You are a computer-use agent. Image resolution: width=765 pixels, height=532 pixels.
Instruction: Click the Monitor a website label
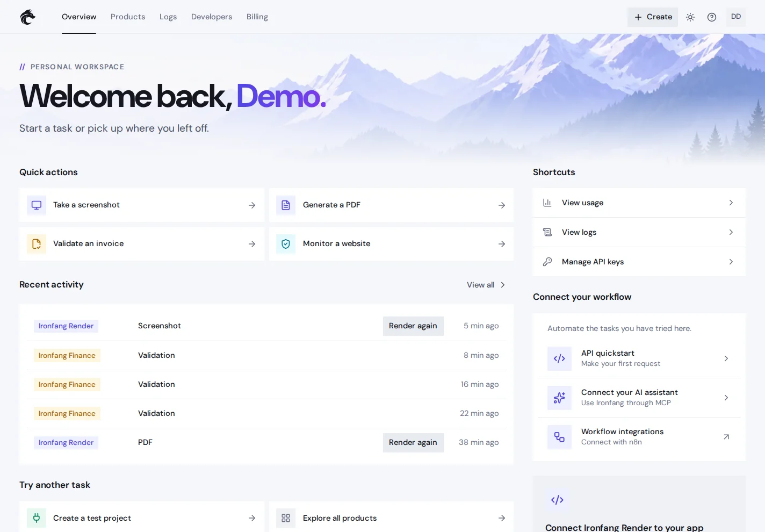(337, 243)
